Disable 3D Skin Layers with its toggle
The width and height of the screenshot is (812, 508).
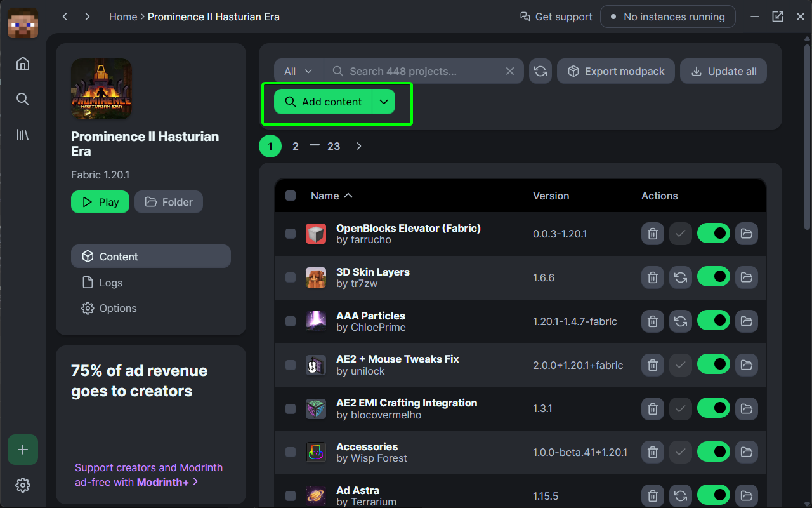(714, 277)
